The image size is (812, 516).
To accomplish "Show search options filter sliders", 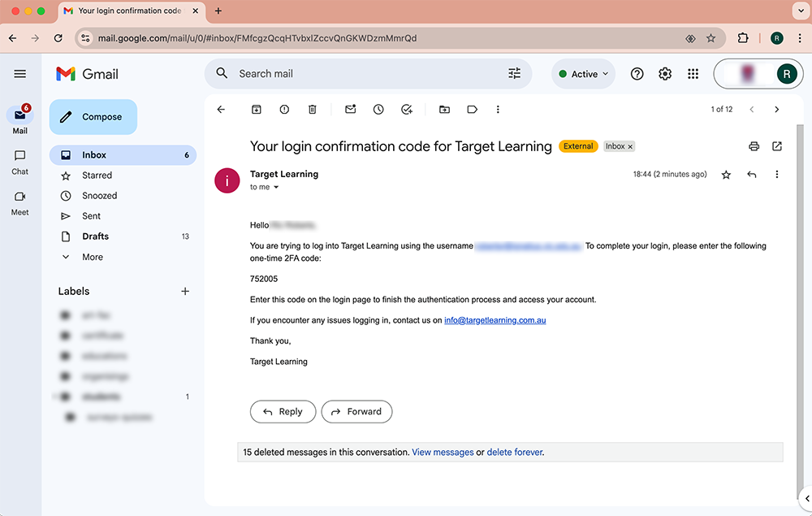I will coord(515,74).
